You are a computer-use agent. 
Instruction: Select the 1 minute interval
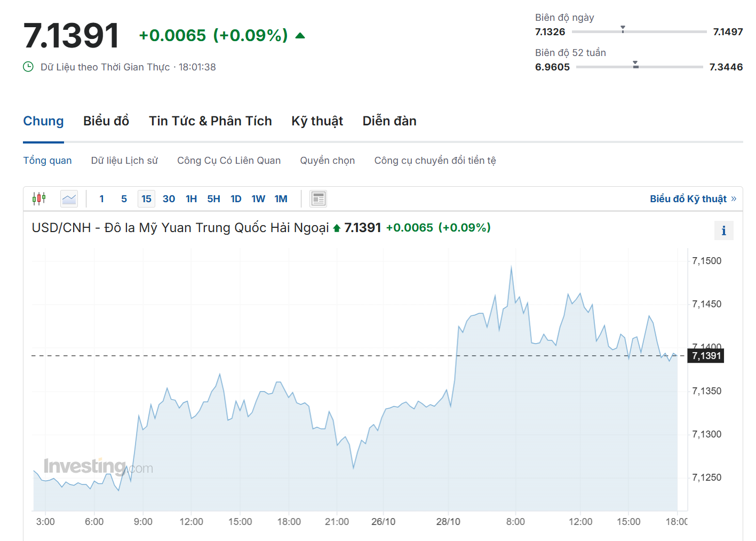click(x=102, y=199)
